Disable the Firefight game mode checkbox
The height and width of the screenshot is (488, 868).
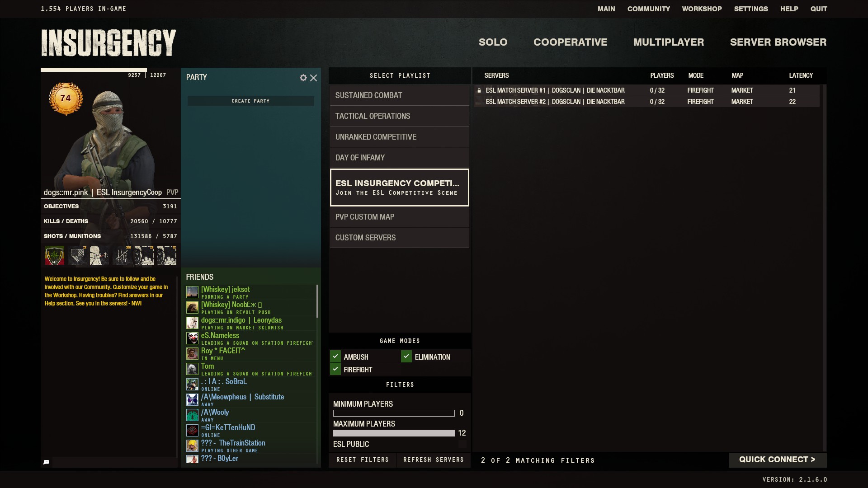point(335,369)
